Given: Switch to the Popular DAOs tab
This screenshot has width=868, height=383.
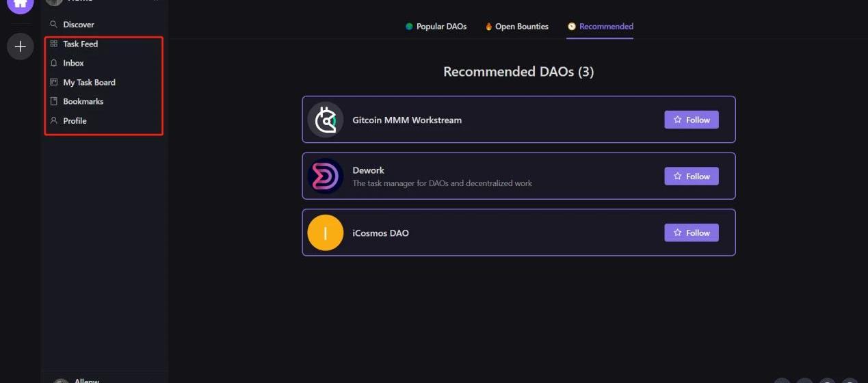Looking at the screenshot, I should (436, 27).
